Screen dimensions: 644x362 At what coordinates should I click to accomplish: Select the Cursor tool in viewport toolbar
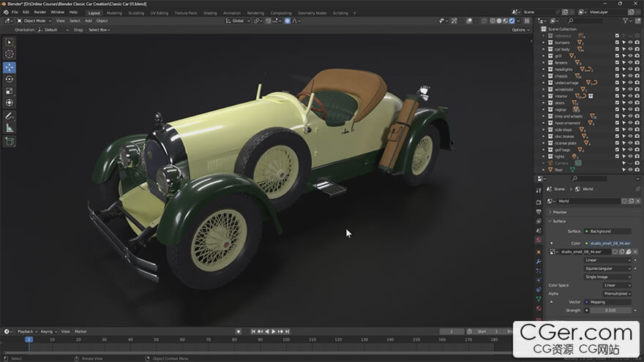[x=10, y=54]
